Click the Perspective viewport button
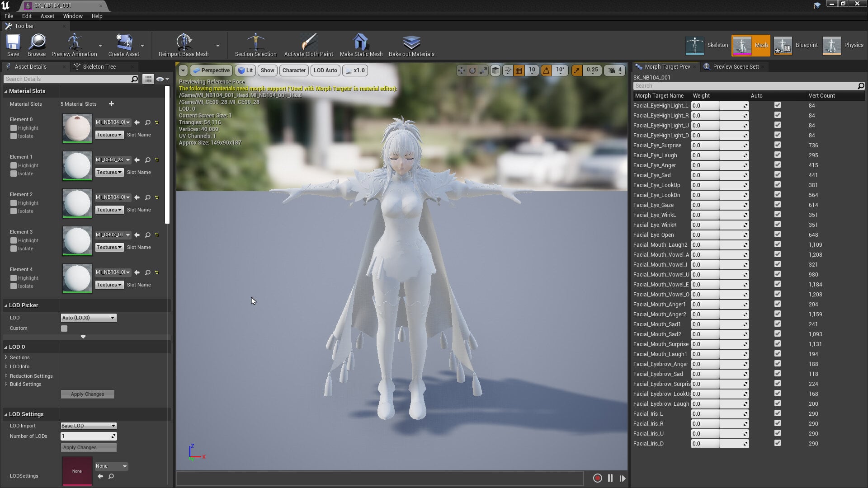This screenshot has width=868, height=488. [211, 70]
